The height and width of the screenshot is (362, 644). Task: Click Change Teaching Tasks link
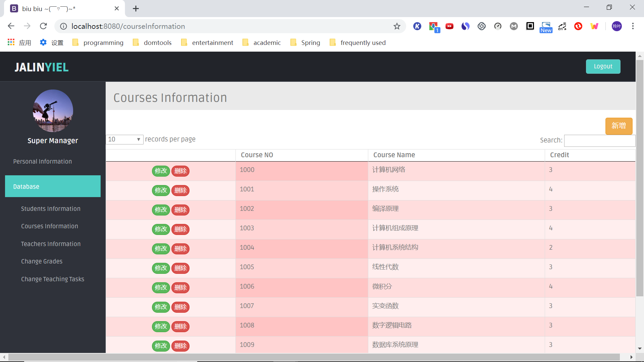(x=53, y=279)
